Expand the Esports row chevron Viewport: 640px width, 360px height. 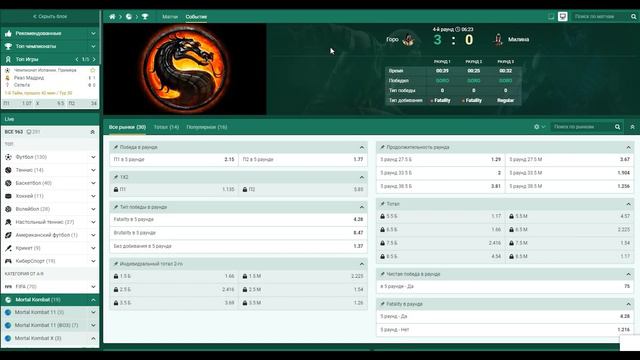coord(93,261)
